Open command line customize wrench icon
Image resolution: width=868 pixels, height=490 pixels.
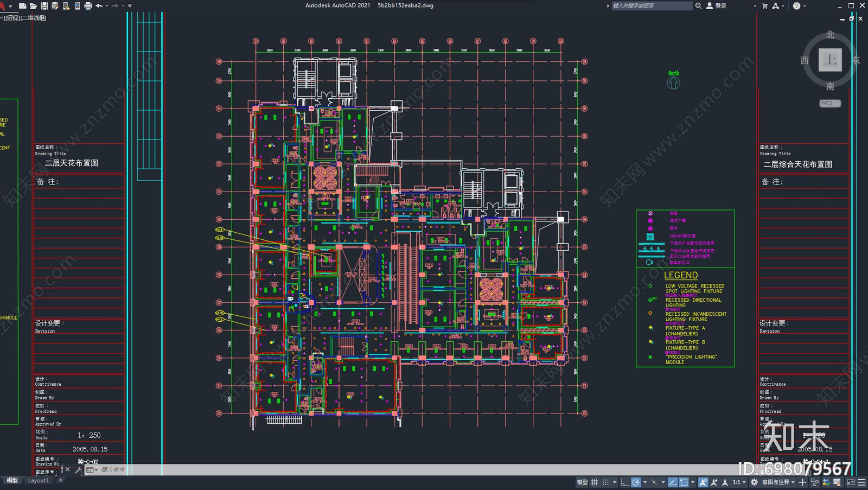point(78,469)
